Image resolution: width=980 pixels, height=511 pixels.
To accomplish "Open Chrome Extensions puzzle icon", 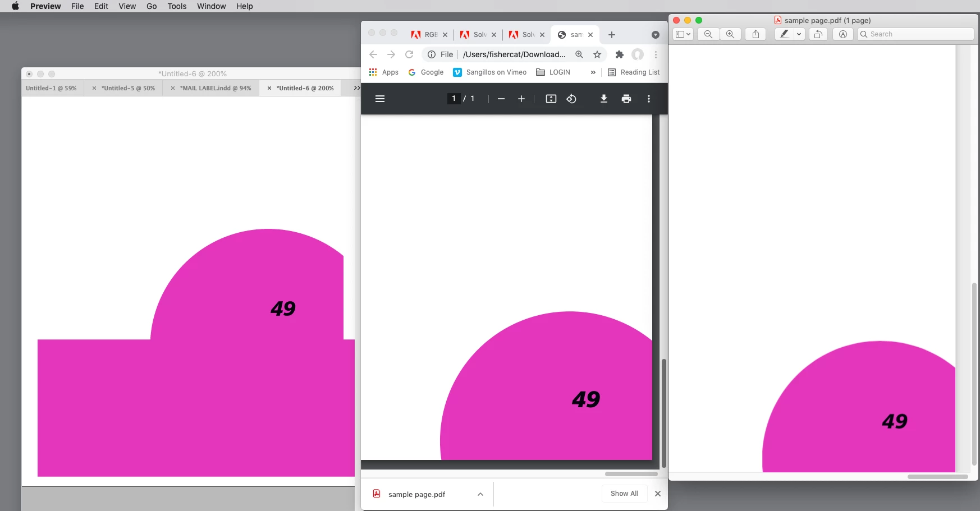I will pyautogui.click(x=620, y=54).
